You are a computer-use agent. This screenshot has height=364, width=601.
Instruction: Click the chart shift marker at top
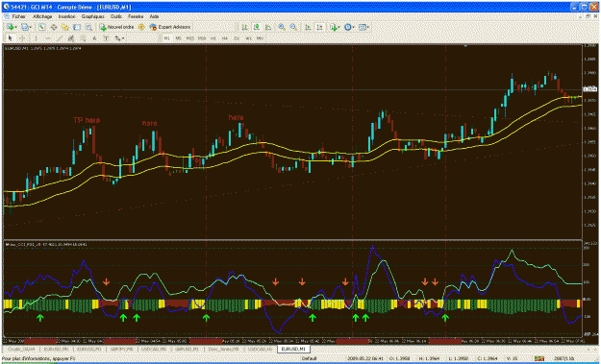point(465,45)
